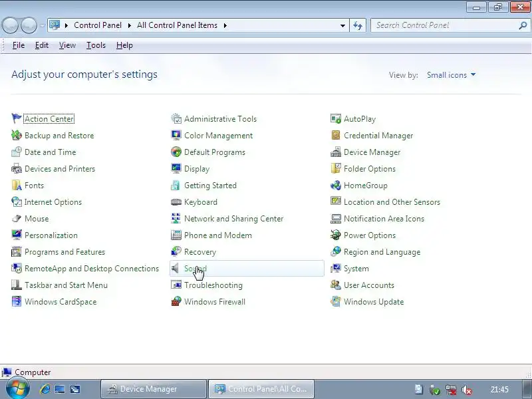Open Folder Options link
This screenshot has height=399, width=532.
[370, 169]
